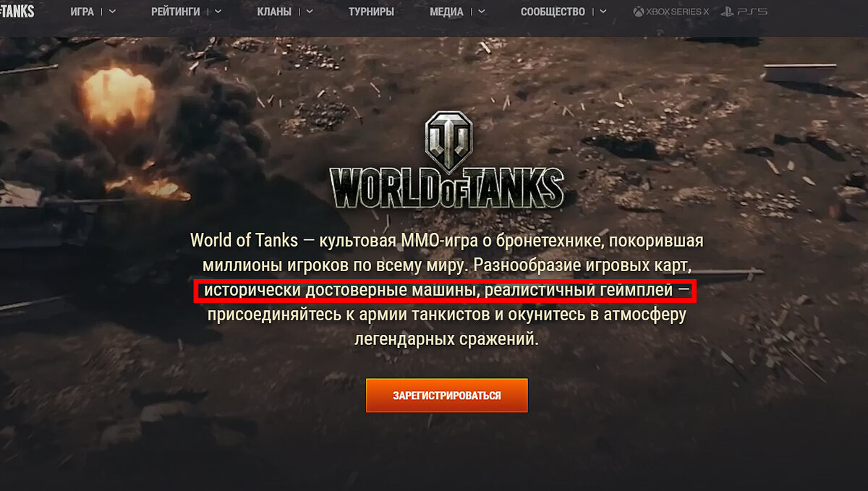
Task: Expand the МЕДИА dropdown chevron
Action: pos(481,12)
